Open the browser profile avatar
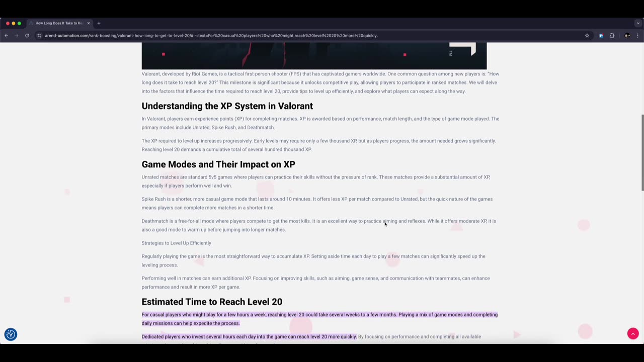This screenshot has width=644, height=362. [627, 36]
